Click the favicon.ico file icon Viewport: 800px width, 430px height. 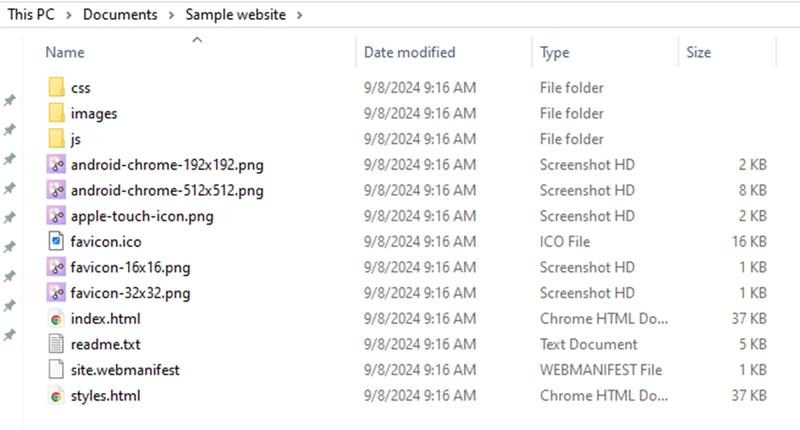pos(56,241)
